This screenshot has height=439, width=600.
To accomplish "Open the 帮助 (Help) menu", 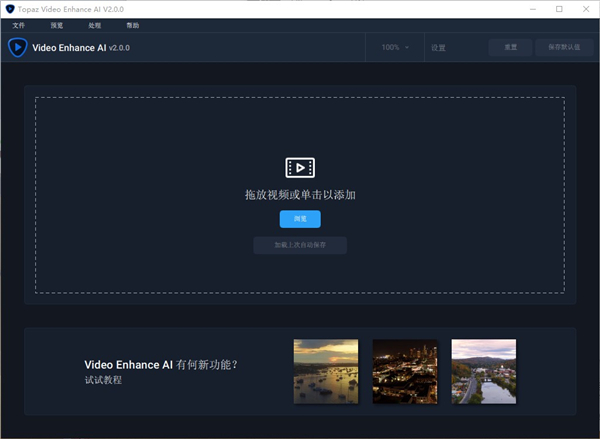I will click(x=133, y=25).
